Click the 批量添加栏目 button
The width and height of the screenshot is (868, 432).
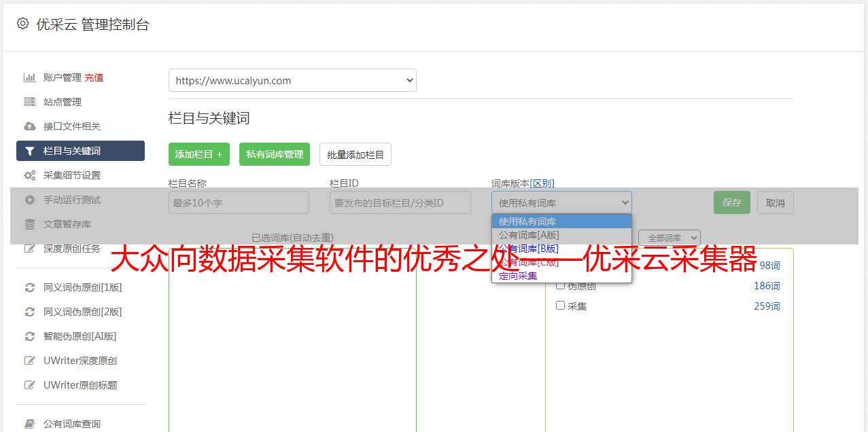click(355, 154)
